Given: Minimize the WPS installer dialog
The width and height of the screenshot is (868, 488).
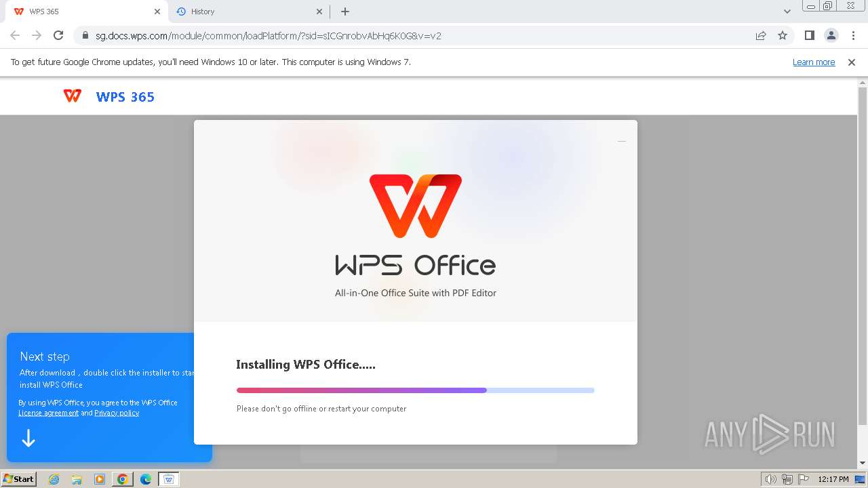Looking at the screenshot, I should [x=621, y=141].
